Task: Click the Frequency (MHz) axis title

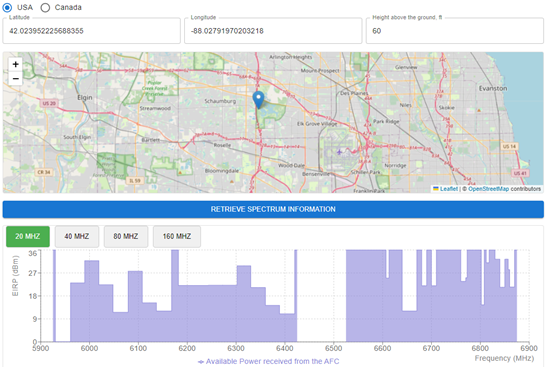Action: 504,358
